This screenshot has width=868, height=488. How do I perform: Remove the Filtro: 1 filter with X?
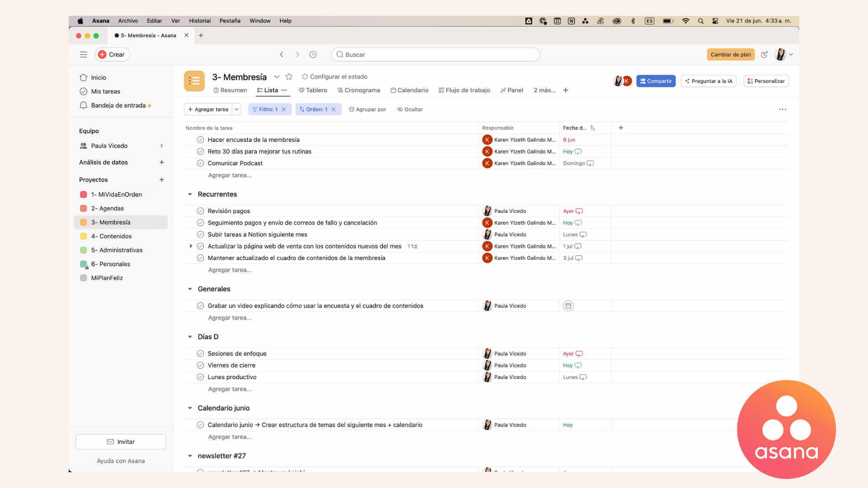click(x=284, y=109)
